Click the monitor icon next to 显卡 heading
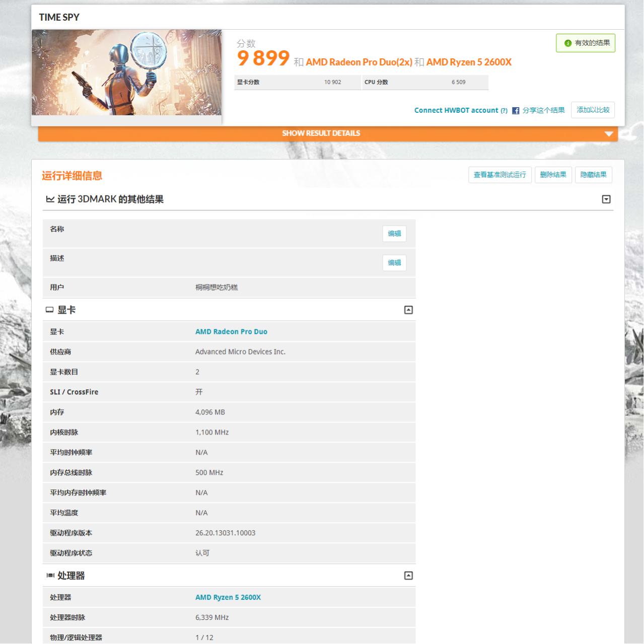Screen dimensions: 644x644 click(50, 310)
